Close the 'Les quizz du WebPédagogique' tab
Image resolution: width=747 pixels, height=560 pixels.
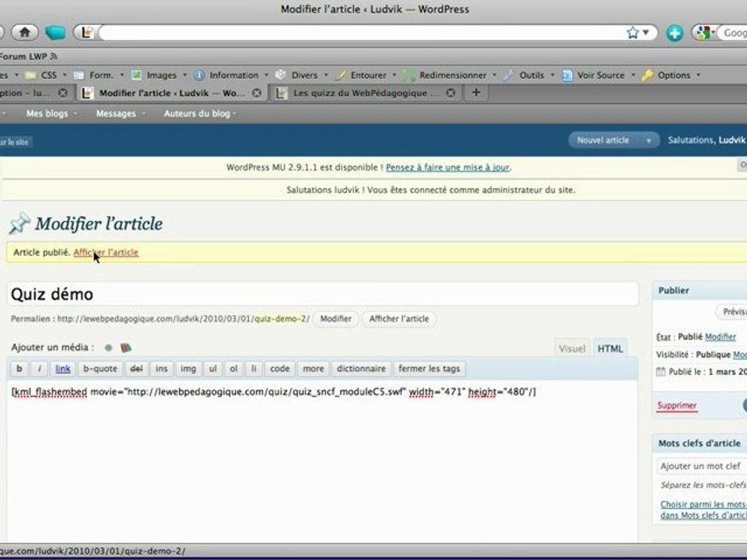pyautogui.click(x=451, y=93)
